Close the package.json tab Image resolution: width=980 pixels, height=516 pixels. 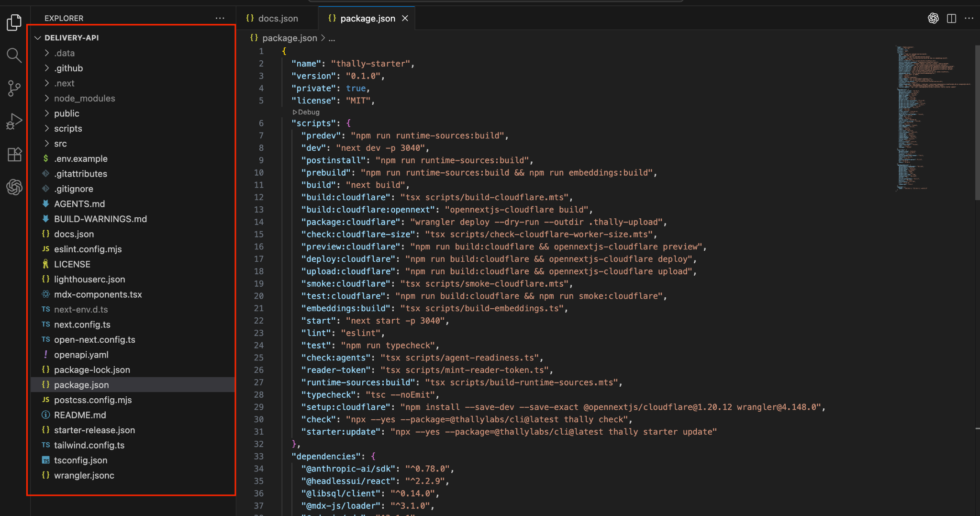(405, 18)
